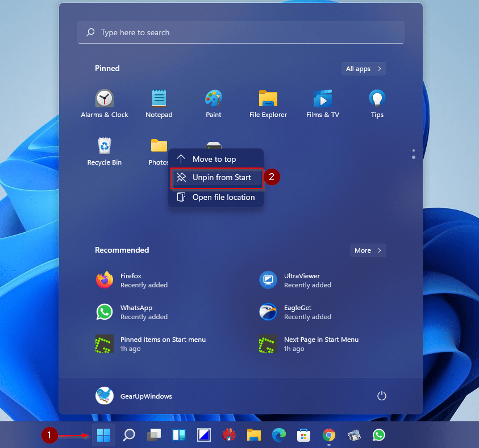
Task: Expand the All apps list
Action: click(363, 68)
